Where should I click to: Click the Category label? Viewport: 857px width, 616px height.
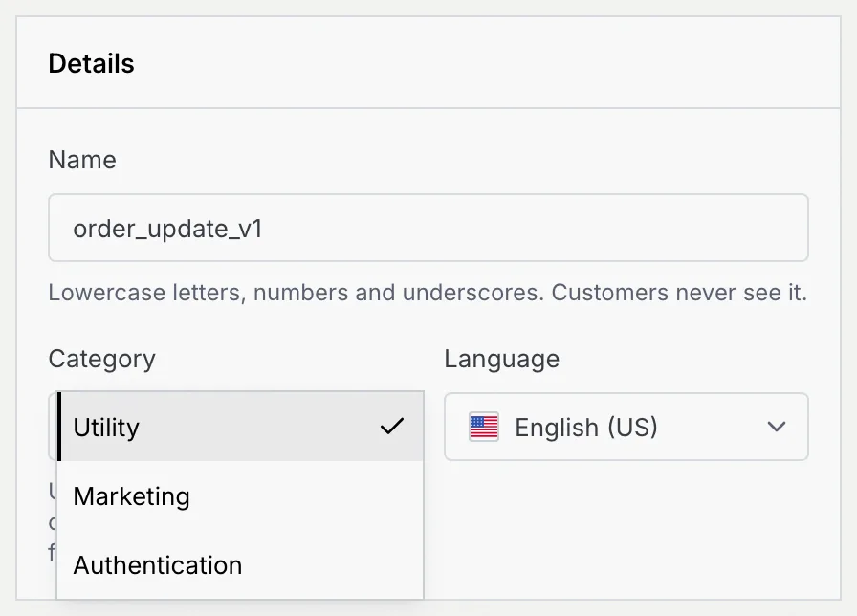102,359
